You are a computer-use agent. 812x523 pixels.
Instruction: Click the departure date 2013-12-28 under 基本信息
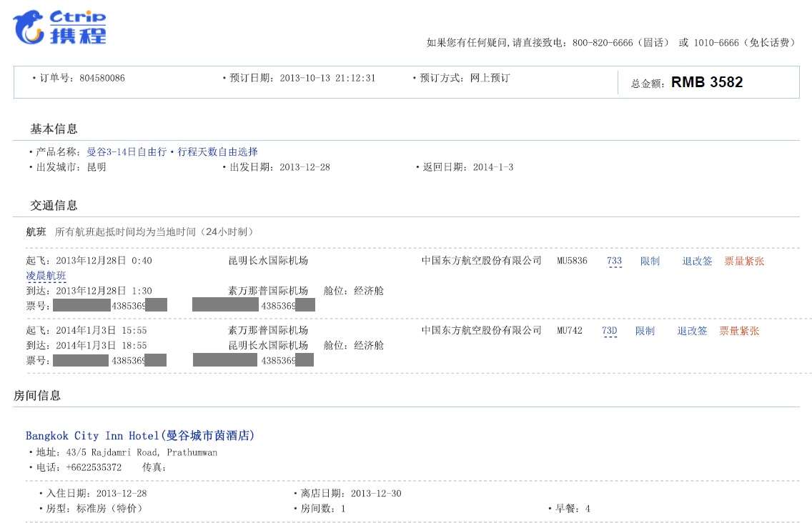(x=305, y=167)
